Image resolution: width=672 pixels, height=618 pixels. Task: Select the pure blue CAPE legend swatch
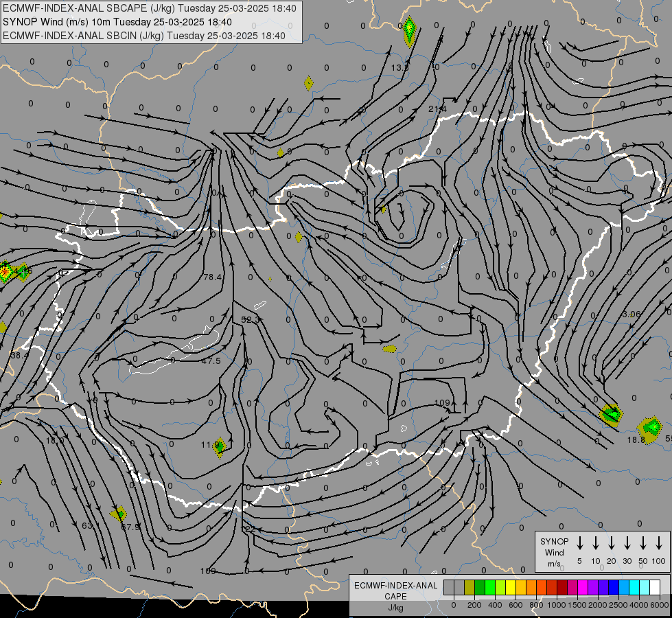[613, 588]
